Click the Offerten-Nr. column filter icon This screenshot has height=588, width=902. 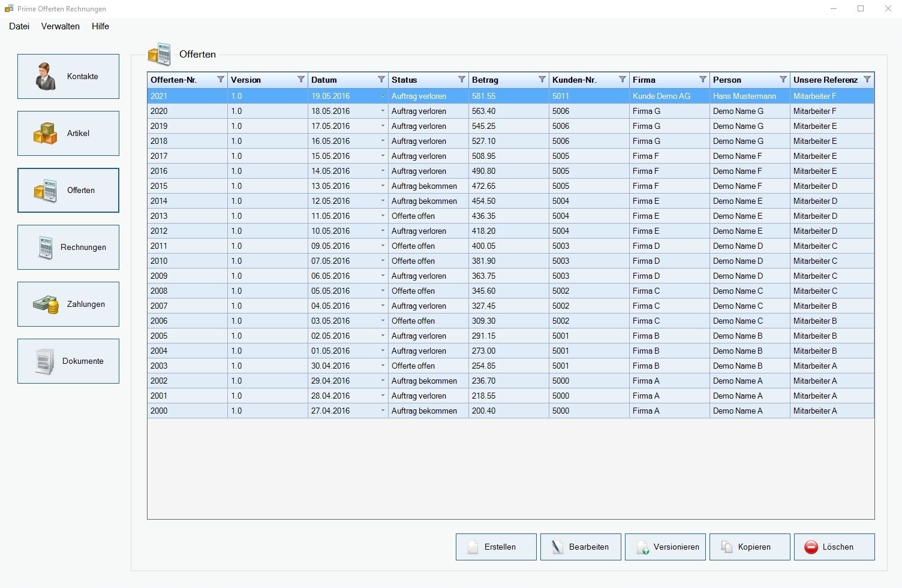pos(221,80)
